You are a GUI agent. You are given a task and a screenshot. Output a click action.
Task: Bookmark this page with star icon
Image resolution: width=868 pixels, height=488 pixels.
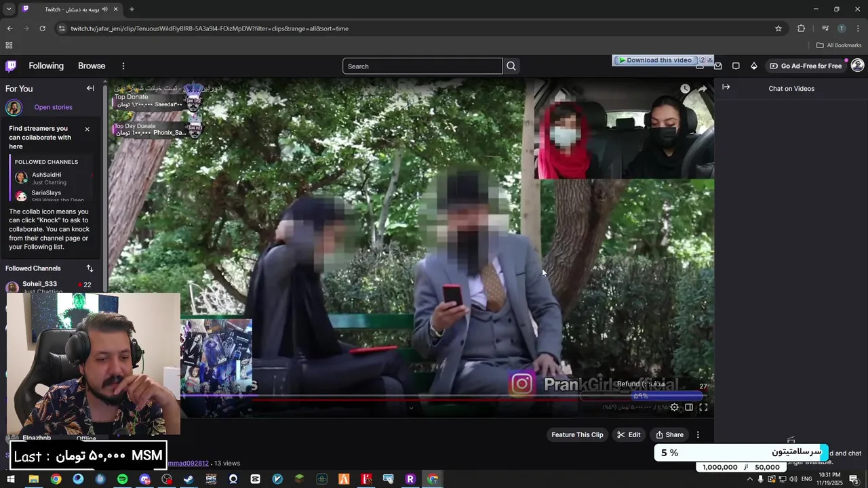point(778,28)
